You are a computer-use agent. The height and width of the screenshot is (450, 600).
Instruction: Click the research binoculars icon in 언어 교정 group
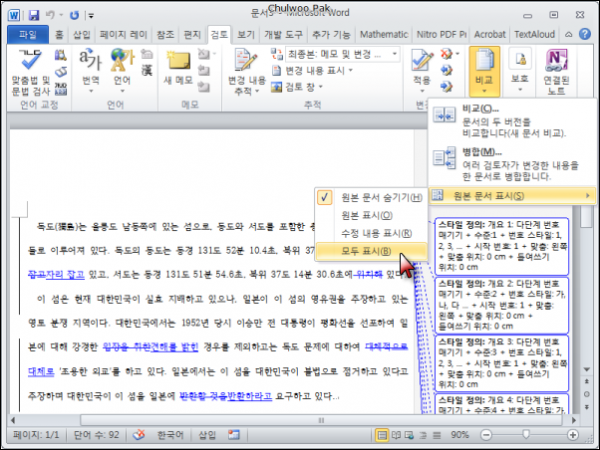[x=60, y=55]
